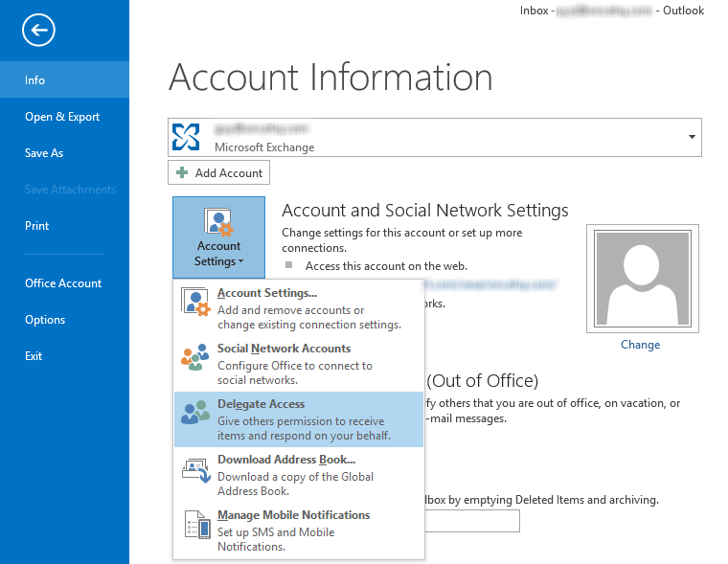Click the Delegate Access two-person icon
The height and width of the screenshot is (564, 728).
tap(195, 413)
